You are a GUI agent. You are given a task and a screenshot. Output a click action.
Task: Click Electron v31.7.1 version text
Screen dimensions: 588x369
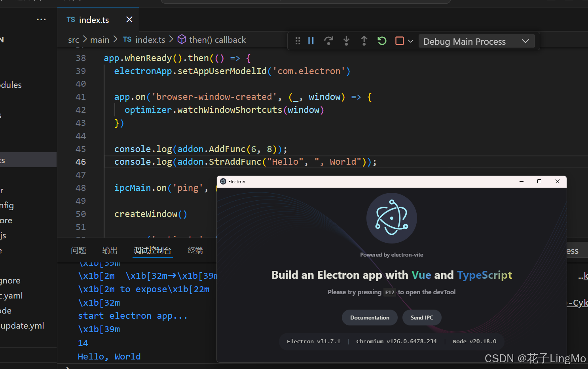point(313,341)
